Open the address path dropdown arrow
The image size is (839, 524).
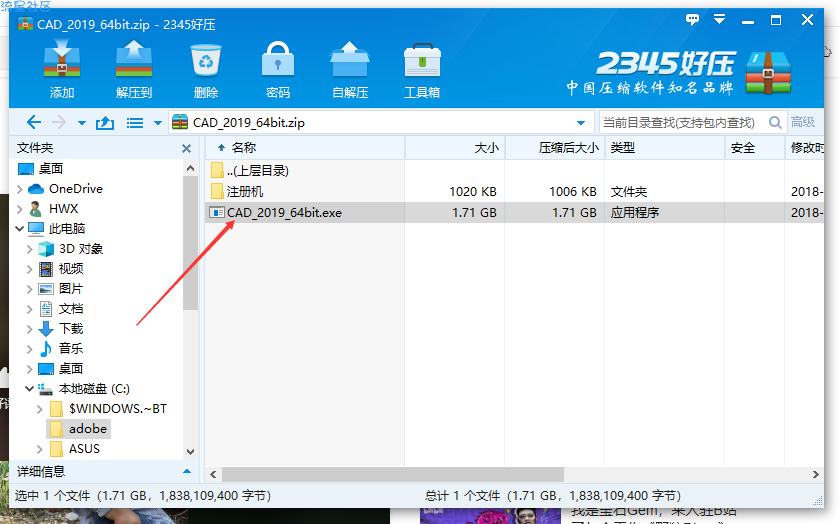(581, 123)
